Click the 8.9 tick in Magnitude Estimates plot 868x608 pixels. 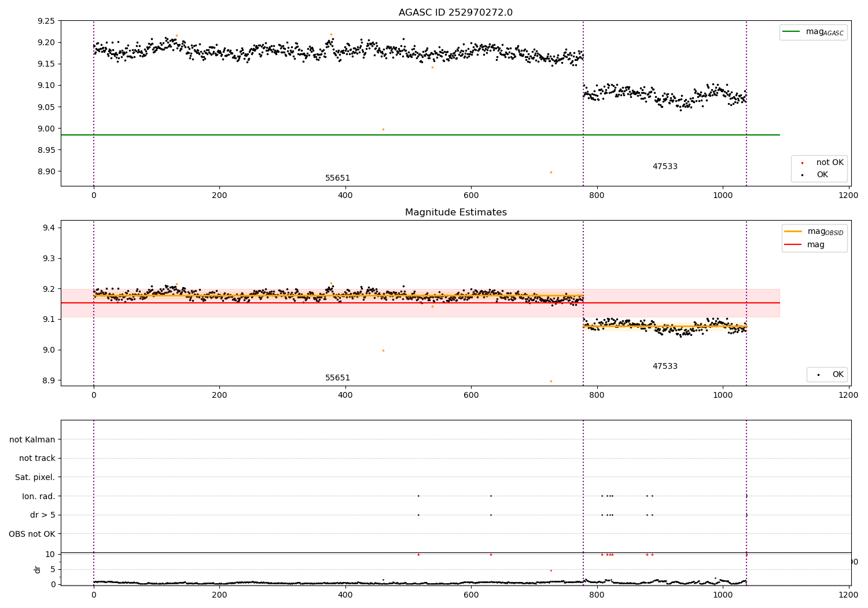click(x=49, y=380)
